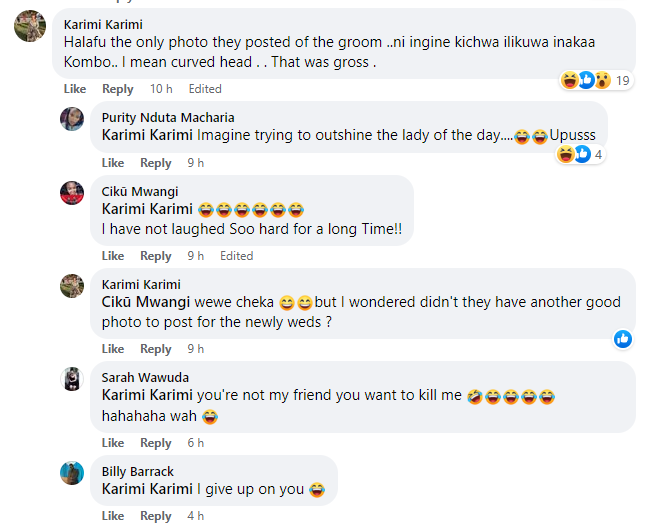Like the top comment about the groom's photo

point(75,89)
